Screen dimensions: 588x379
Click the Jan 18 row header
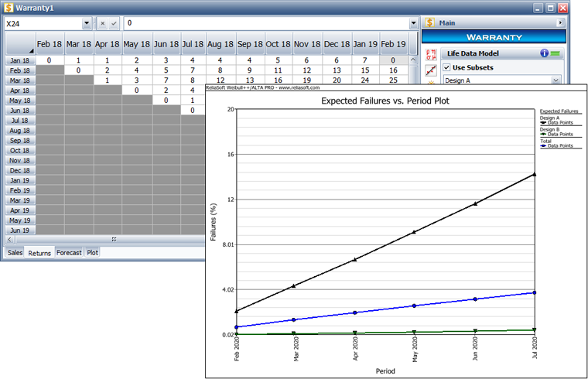(x=20, y=60)
